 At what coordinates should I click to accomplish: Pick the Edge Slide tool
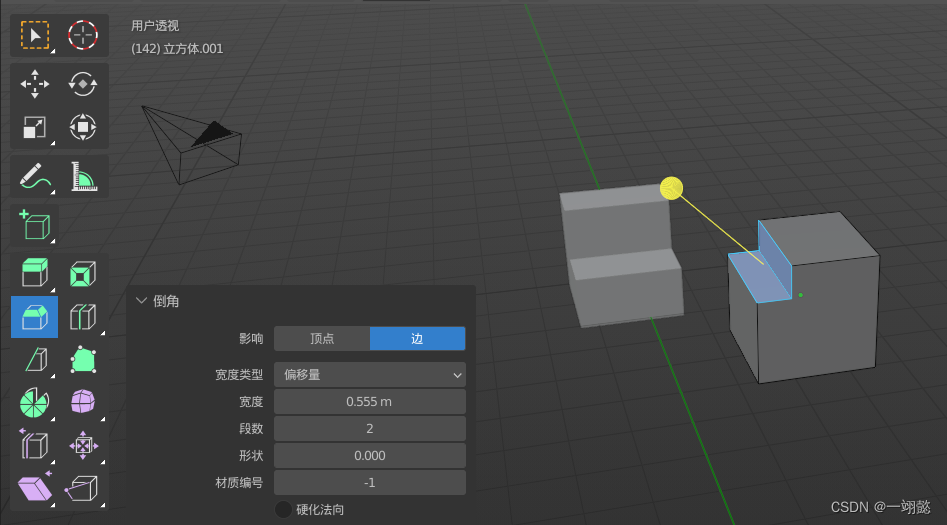tap(34, 446)
